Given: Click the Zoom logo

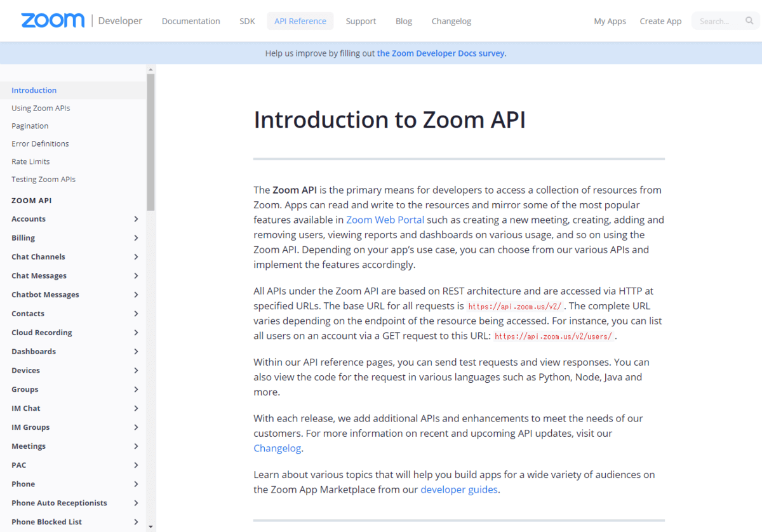Looking at the screenshot, I should tap(53, 20).
